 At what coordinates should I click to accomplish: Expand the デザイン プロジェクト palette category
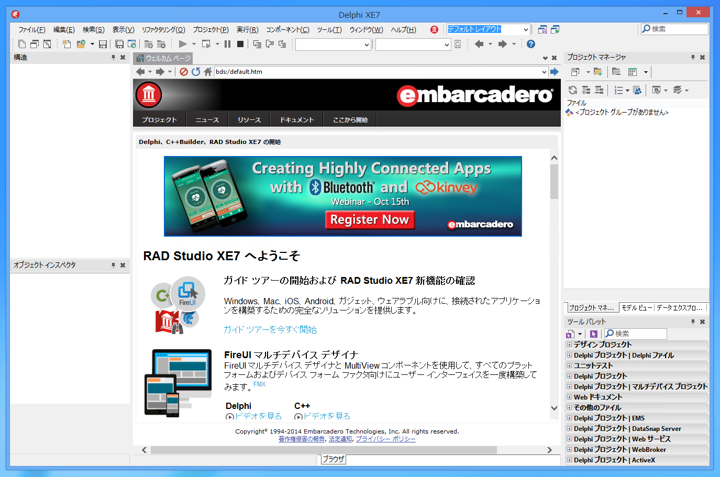(569, 345)
